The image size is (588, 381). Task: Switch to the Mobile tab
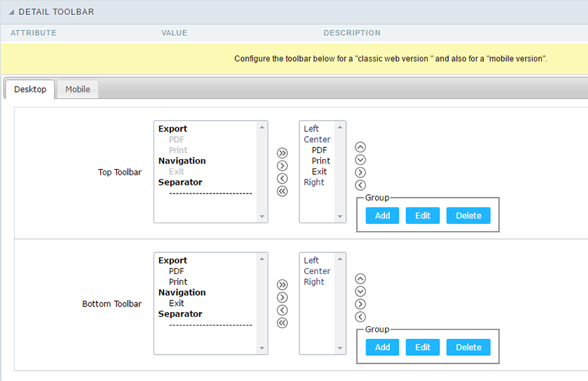coord(78,89)
